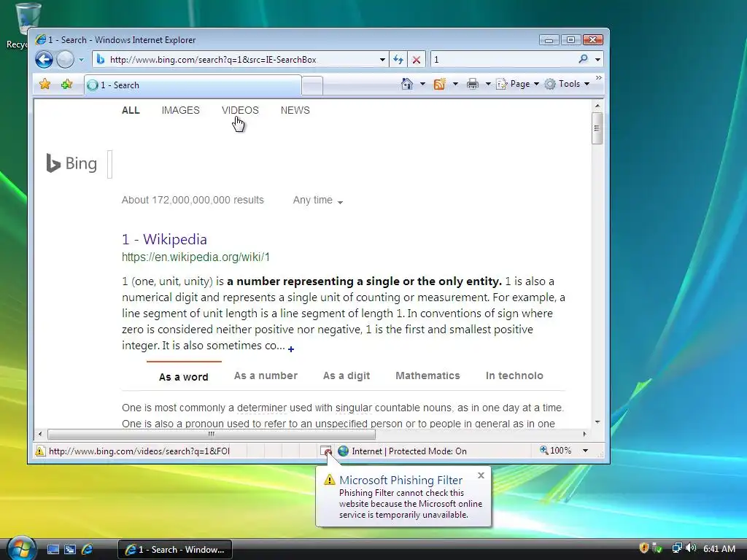Screen dimensions: 747x560
Task: Expand the zoom level dropdown arrow
Action: click(586, 451)
